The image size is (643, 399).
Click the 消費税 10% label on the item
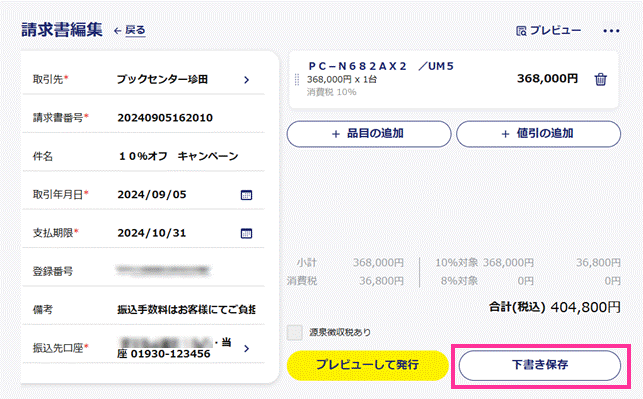pos(331,92)
